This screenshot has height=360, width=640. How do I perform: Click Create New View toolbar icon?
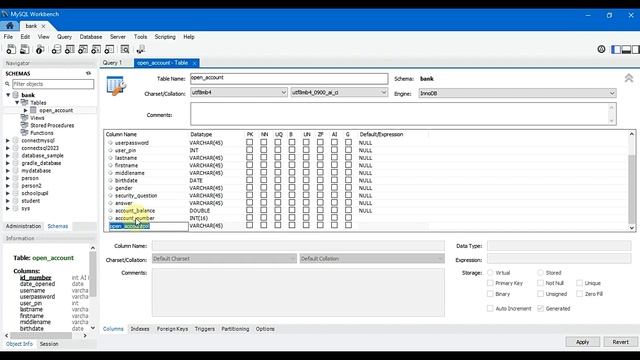[x=83, y=49]
